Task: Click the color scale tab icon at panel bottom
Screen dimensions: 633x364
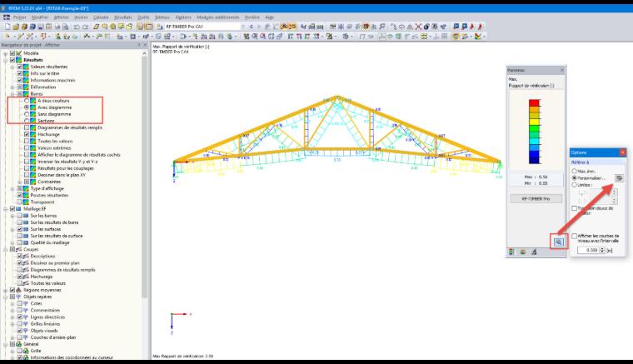Action: pos(511,252)
